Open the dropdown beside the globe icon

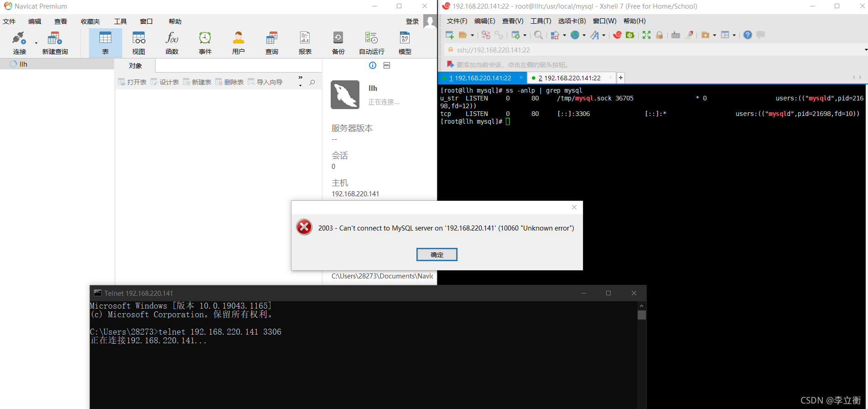(584, 35)
